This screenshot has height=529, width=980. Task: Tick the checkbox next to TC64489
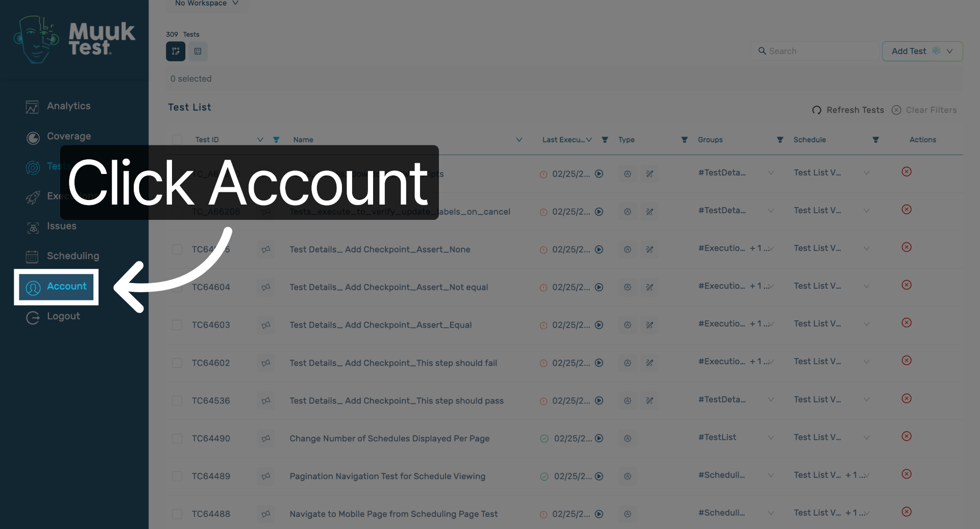point(177,476)
